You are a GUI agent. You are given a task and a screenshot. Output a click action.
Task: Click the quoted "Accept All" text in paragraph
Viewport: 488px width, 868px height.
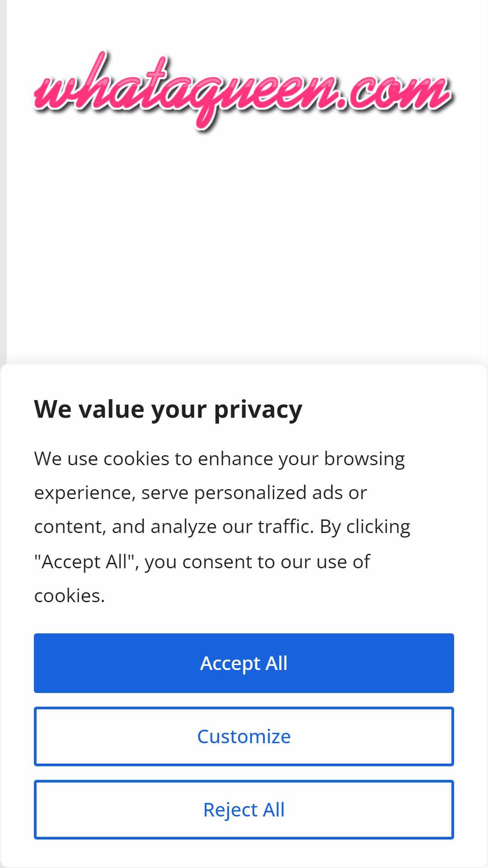84,562
